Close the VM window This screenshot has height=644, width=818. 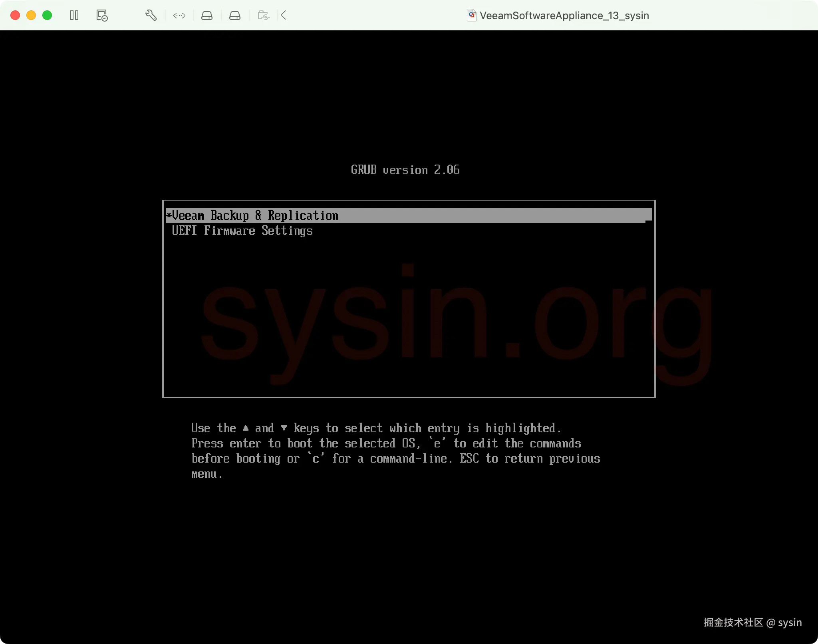15,16
